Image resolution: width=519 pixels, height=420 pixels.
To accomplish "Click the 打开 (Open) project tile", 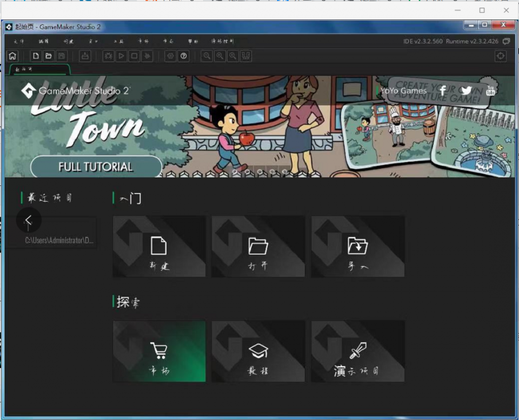I will point(258,246).
